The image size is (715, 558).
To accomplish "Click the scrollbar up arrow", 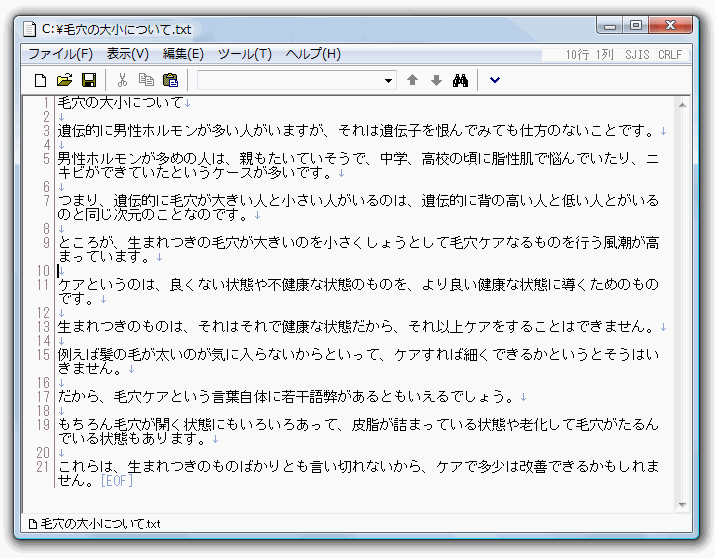I will point(682,105).
